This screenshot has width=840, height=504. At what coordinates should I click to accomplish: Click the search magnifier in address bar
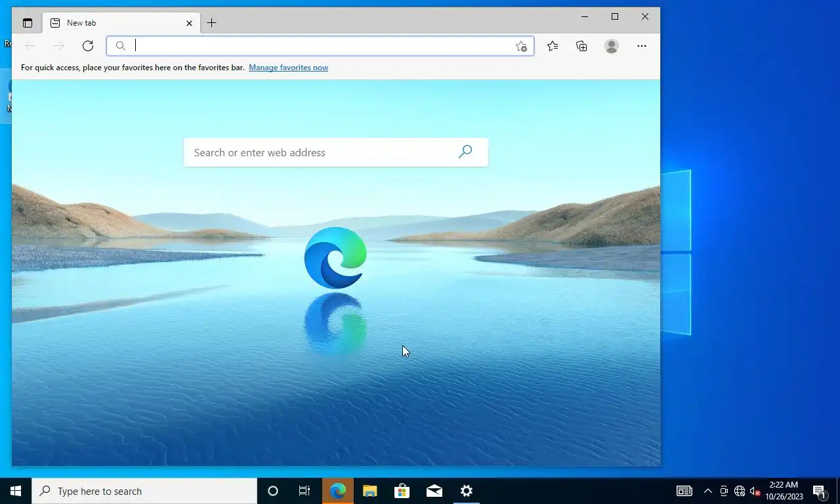(120, 46)
